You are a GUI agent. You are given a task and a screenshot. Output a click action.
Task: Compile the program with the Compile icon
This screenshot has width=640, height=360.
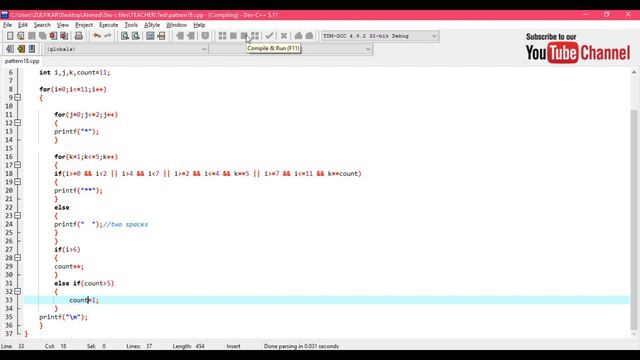[x=222, y=36]
